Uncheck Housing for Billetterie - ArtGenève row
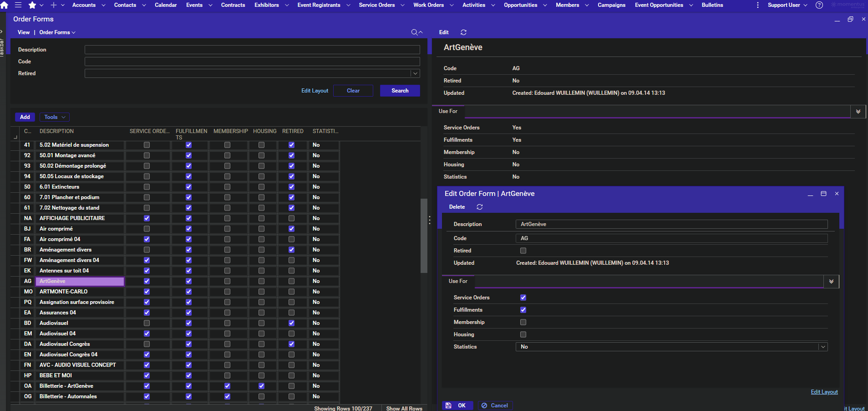868x411 pixels. point(261,386)
